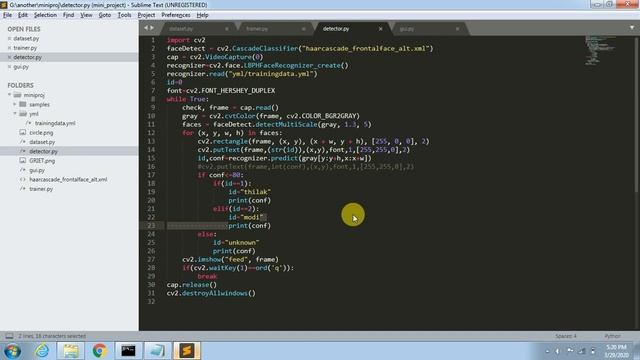
Task: Switch to the trainer.py tab
Action: (x=275, y=29)
